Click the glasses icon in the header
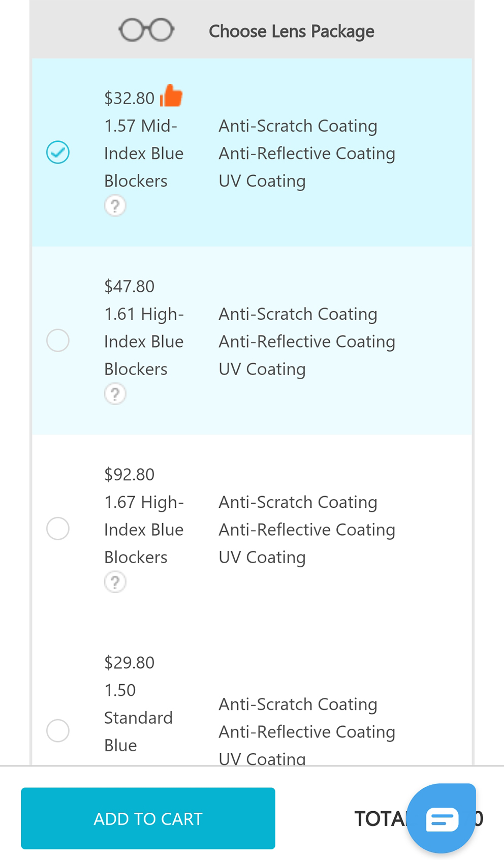The width and height of the screenshot is (504, 860). point(146,30)
